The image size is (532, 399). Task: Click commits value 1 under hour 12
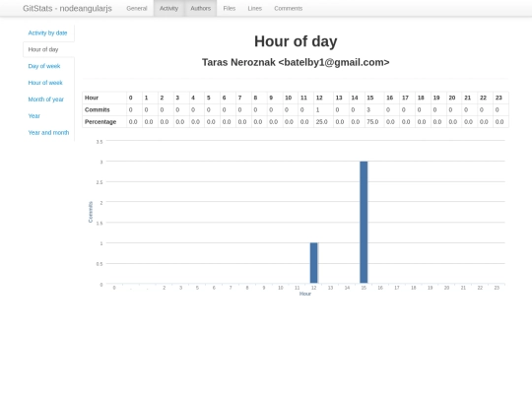pyautogui.click(x=323, y=110)
